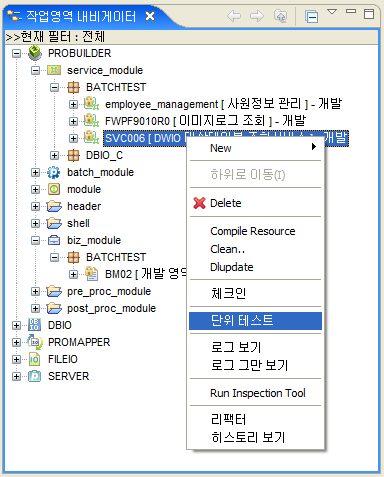The width and height of the screenshot is (384, 477).
Task: Expand the DBIO_C node
Action: [x=54, y=155]
